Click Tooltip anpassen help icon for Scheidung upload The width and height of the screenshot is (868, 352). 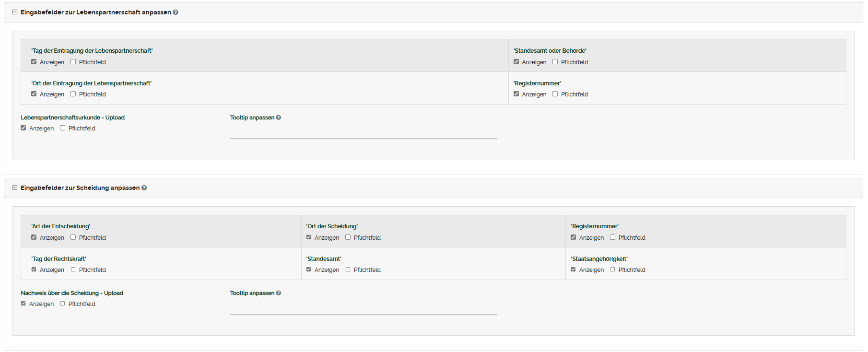click(279, 293)
